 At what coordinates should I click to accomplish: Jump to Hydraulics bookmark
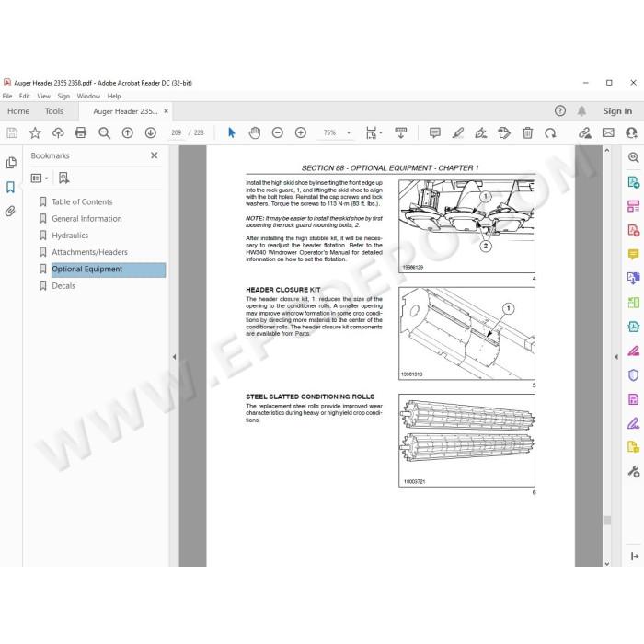pos(70,236)
